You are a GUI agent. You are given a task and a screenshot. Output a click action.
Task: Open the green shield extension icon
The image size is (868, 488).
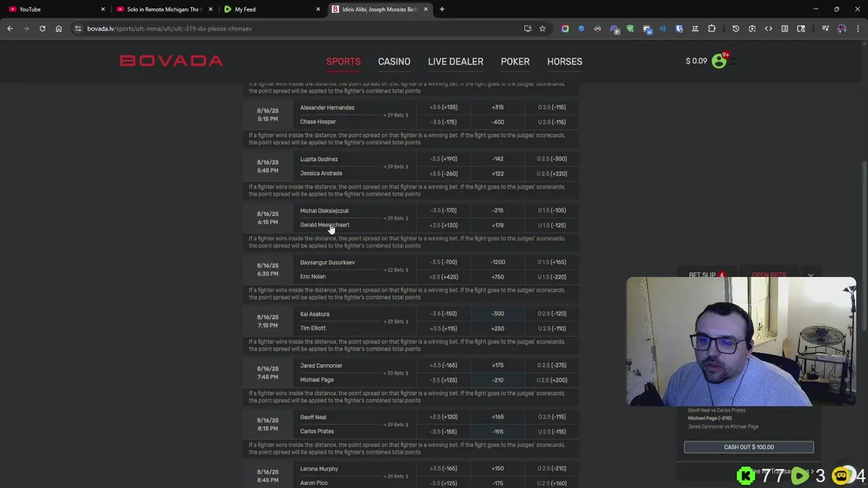coord(630,28)
